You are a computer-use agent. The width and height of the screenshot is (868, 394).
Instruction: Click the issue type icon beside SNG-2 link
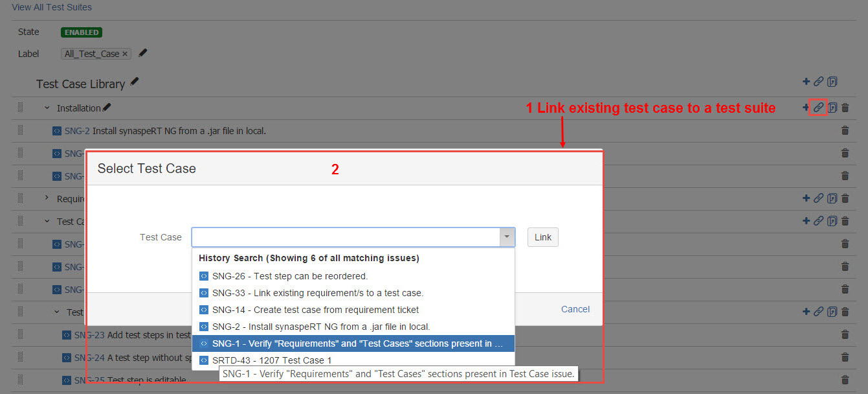click(57, 131)
